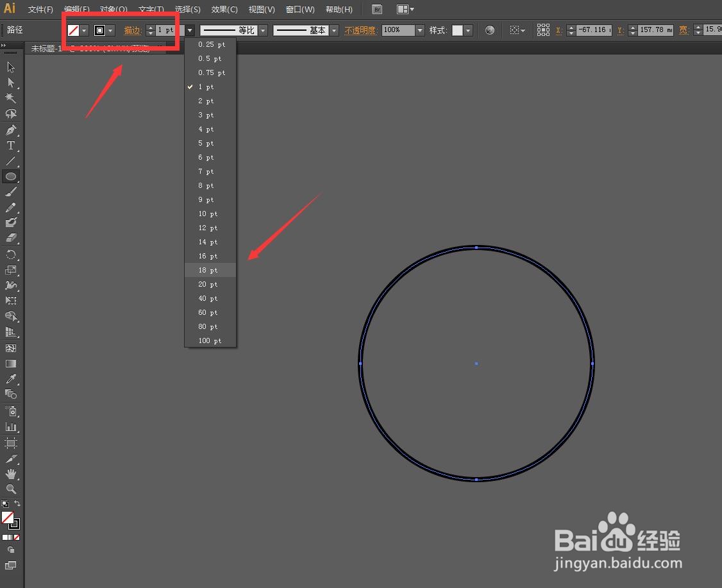Select the Mesh tool
This screenshot has width=722, height=588.
(11, 348)
